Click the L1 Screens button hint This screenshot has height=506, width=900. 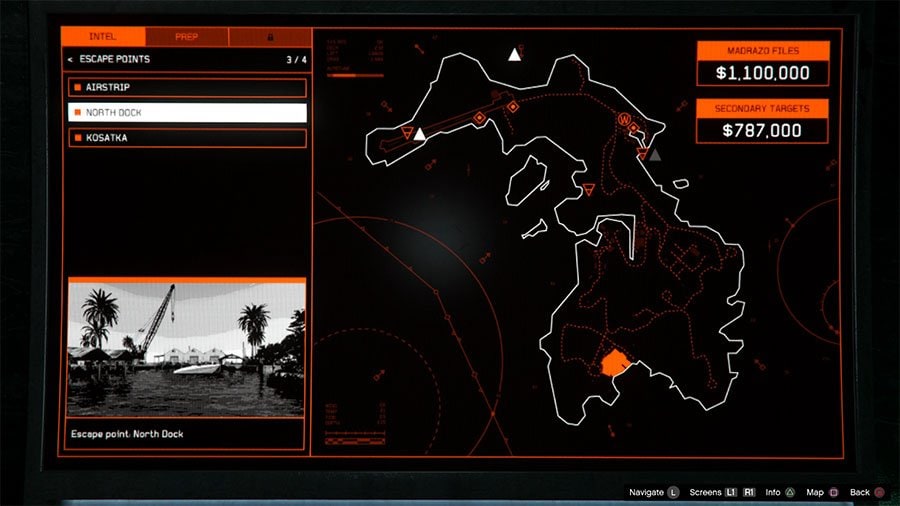coord(731,492)
